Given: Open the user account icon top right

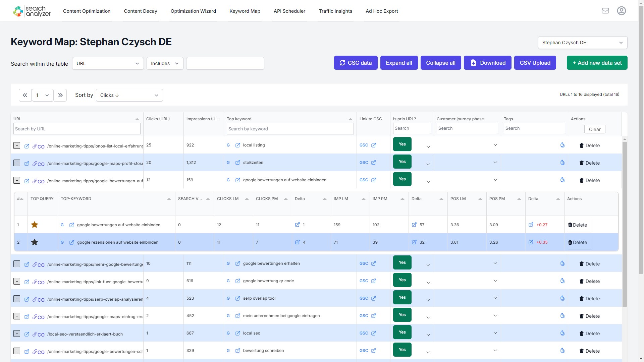Looking at the screenshot, I should 621,10.
